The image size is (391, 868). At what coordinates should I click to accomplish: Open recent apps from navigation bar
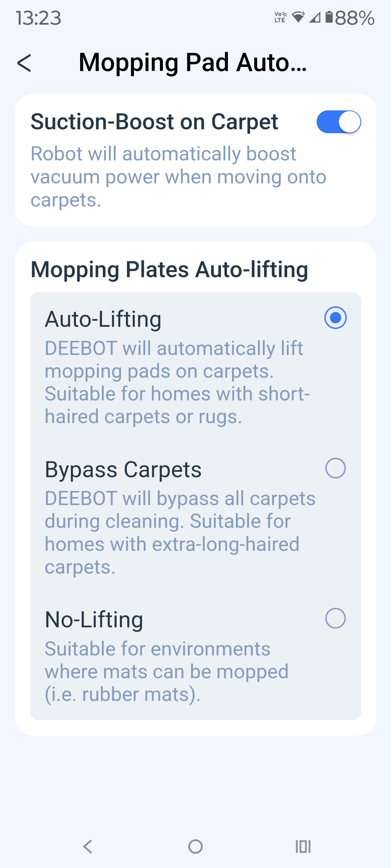point(303,846)
